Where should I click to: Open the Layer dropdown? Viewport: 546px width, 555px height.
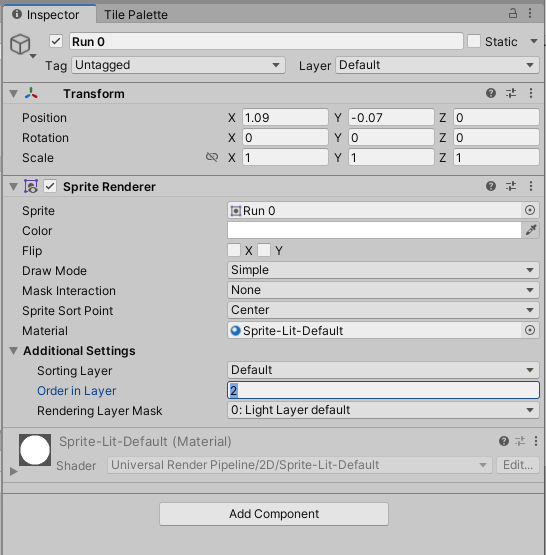pyautogui.click(x=437, y=65)
